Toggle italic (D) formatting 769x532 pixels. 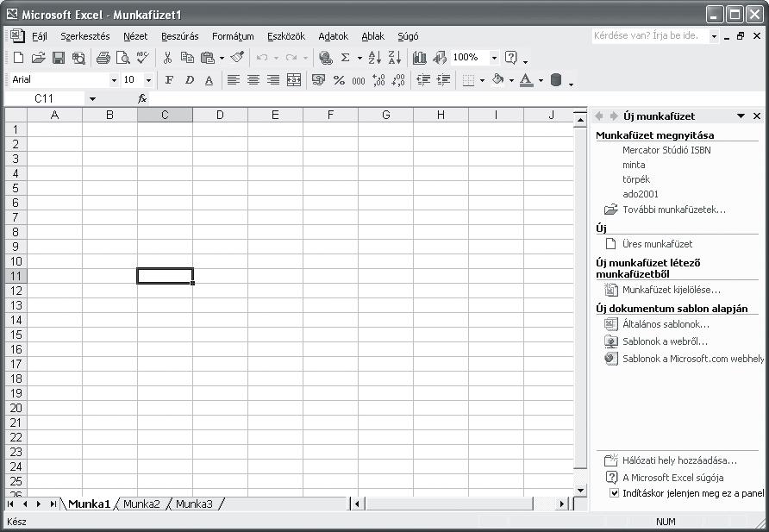(x=190, y=80)
